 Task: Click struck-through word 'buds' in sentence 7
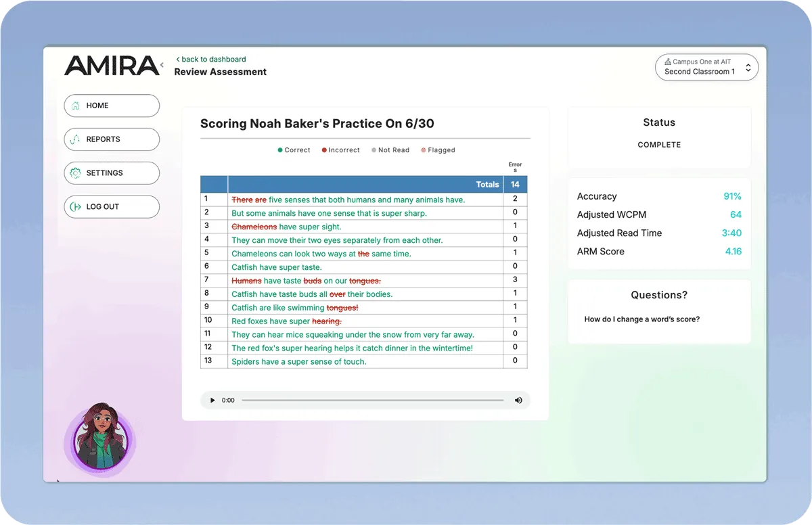(x=312, y=281)
